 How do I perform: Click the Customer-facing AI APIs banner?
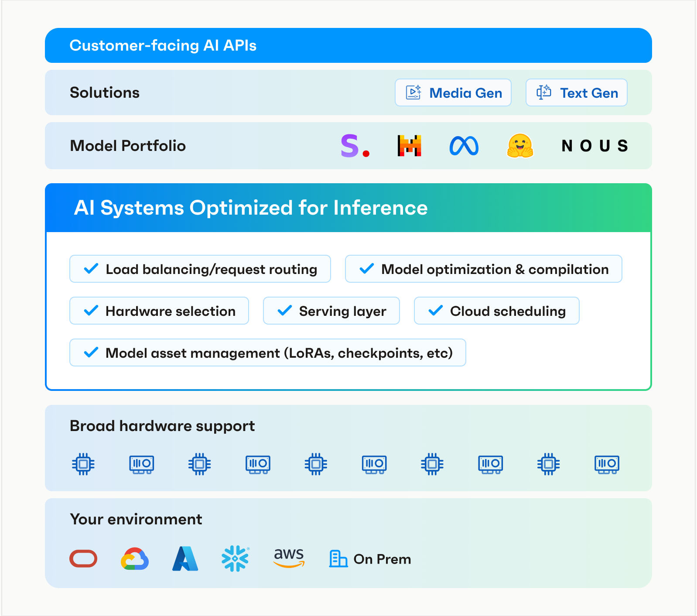click(x=348, y=45)
